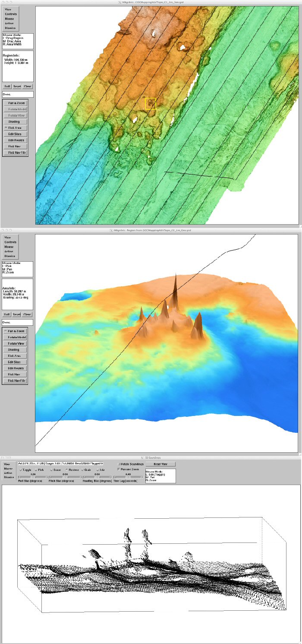Activate Rotate View in the 3D region window

[17, 343]
